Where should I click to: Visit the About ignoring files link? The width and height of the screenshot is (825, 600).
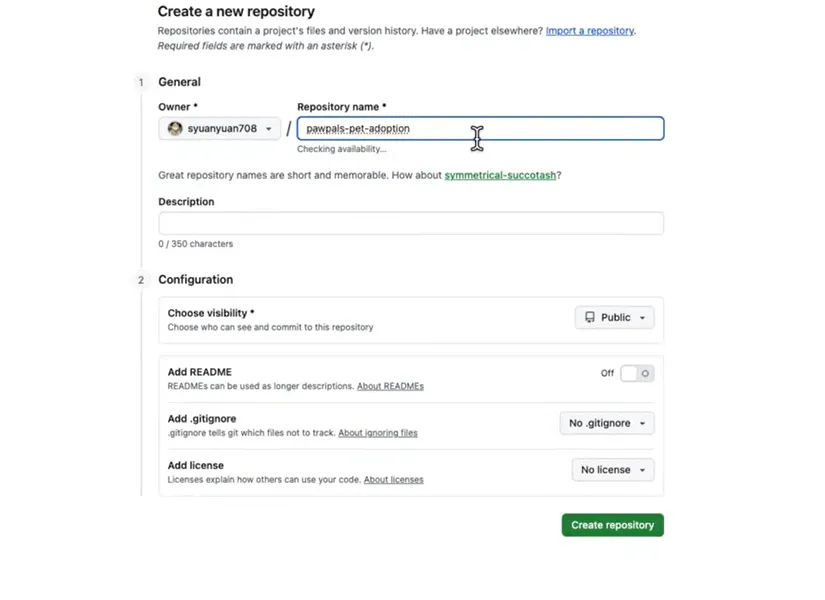tap(377, 433)
